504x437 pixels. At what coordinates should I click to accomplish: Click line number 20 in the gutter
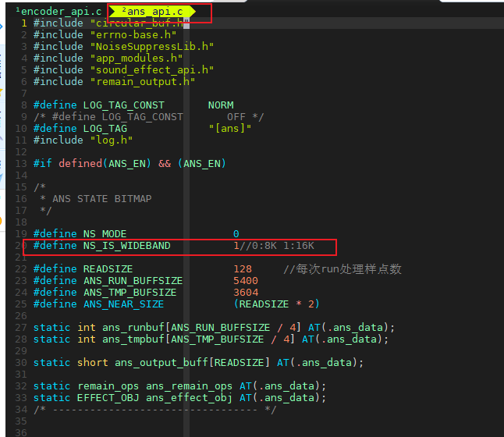[x=23, y=246]
